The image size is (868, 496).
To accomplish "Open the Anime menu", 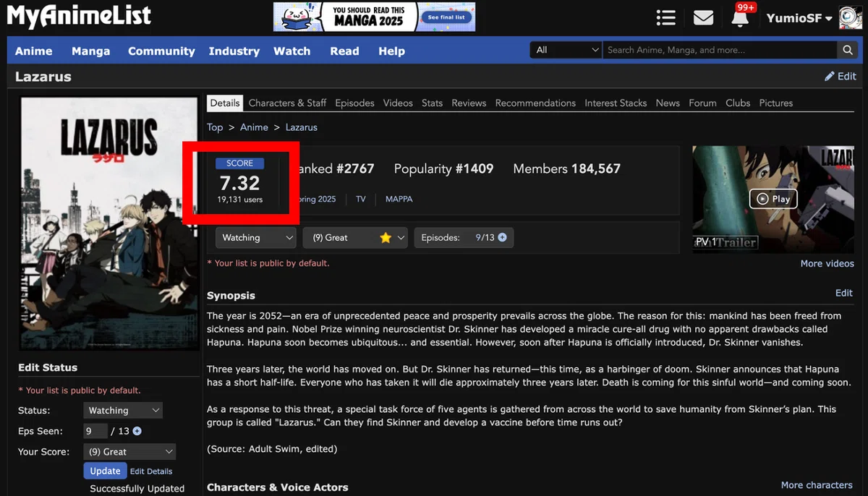I will pos(34,51).
